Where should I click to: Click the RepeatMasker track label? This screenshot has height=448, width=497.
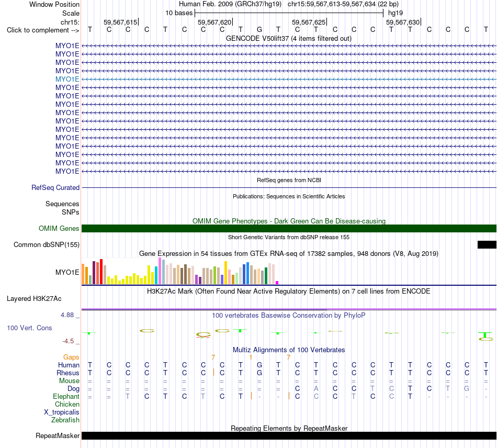click(58, 436)
